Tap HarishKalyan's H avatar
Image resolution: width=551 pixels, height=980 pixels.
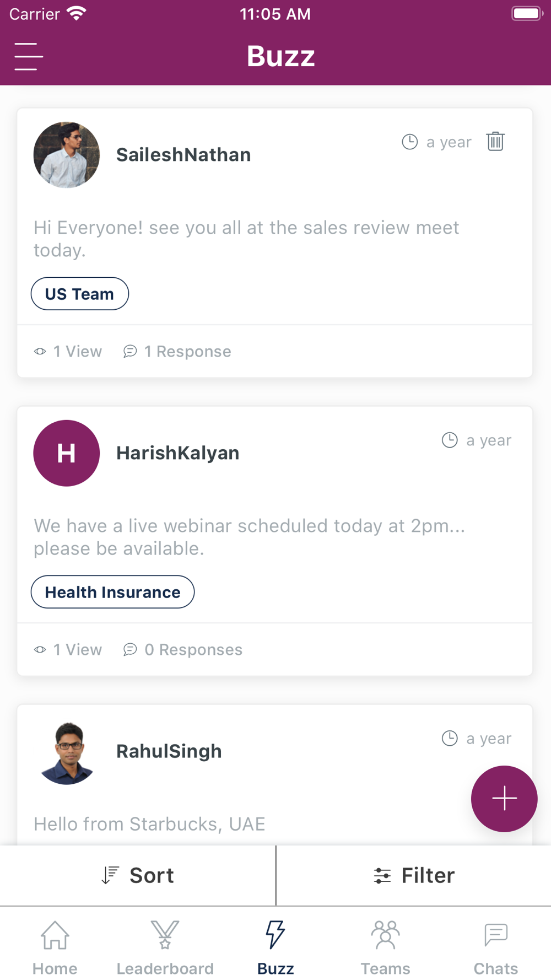click(x=67, y=453)
